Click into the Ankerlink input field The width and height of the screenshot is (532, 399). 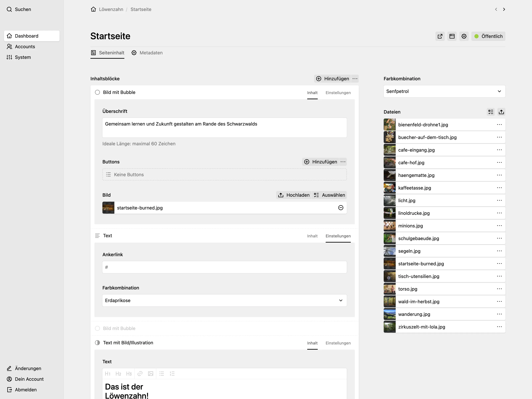(224, 267)
